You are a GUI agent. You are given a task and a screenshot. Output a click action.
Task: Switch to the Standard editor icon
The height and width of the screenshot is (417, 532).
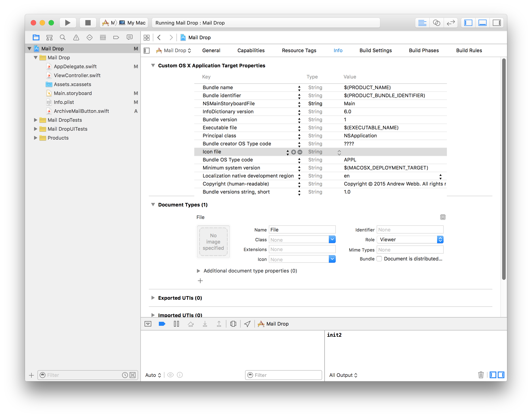click(x=422, y=23)
